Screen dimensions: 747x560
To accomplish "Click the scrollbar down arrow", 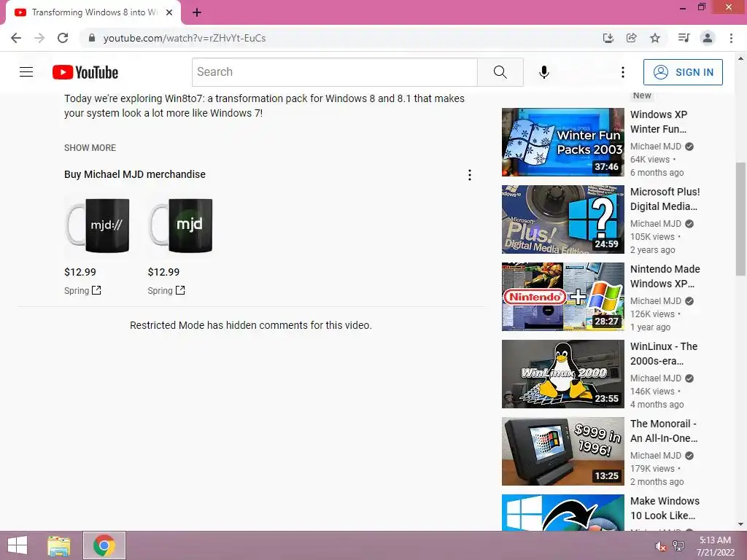I will tap(740, 524).
